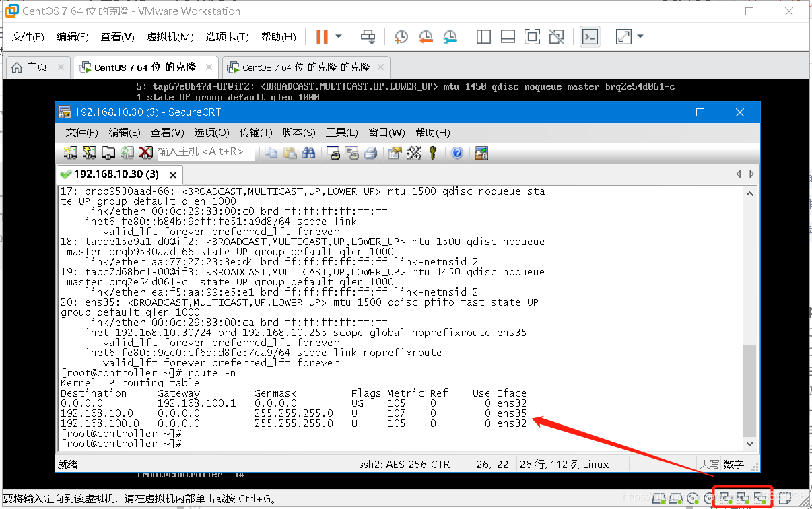Click the terminal scrollbar up arrow
Screen dimensions: 812x509
click(x=750, y=193)
